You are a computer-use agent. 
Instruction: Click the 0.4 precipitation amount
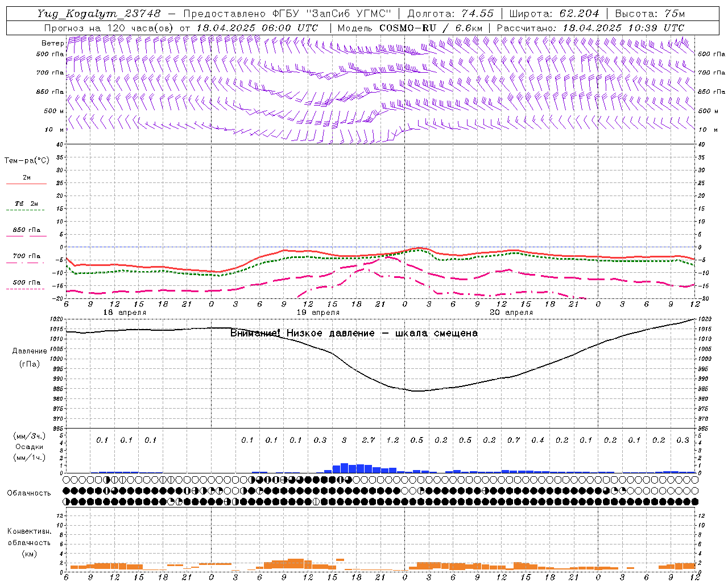[537, 440]
